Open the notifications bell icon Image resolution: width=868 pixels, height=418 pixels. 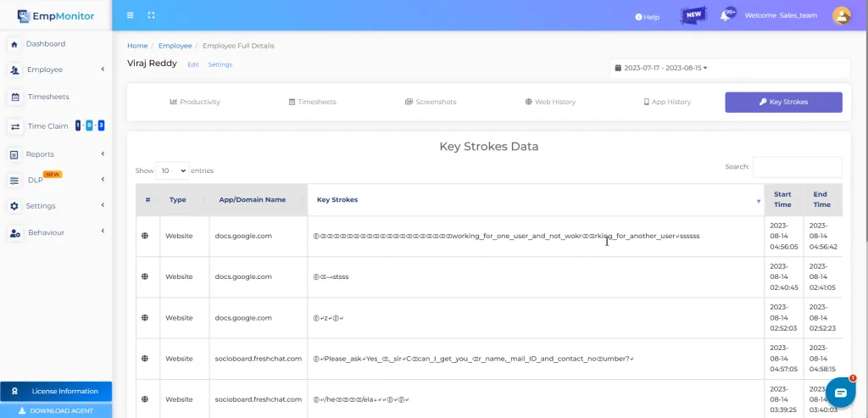[725, 15]
